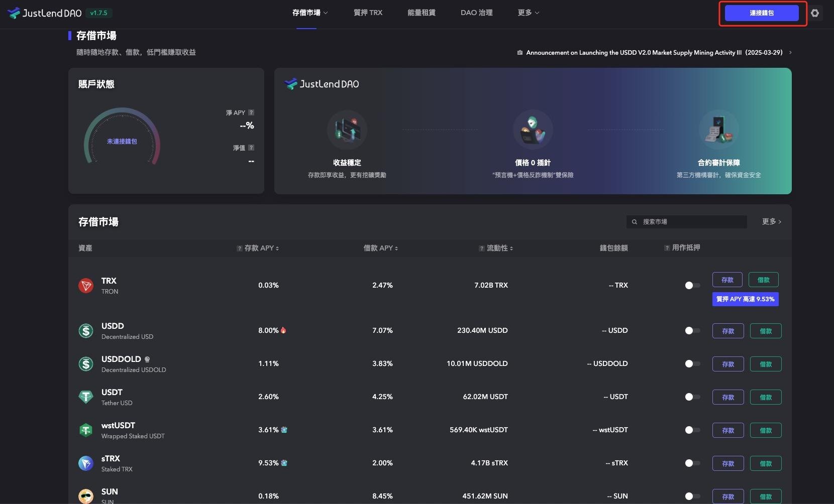This screenshot has height=504, width=834.
Task: Click the USDT Tether token icon
Action: coord(86,397)
